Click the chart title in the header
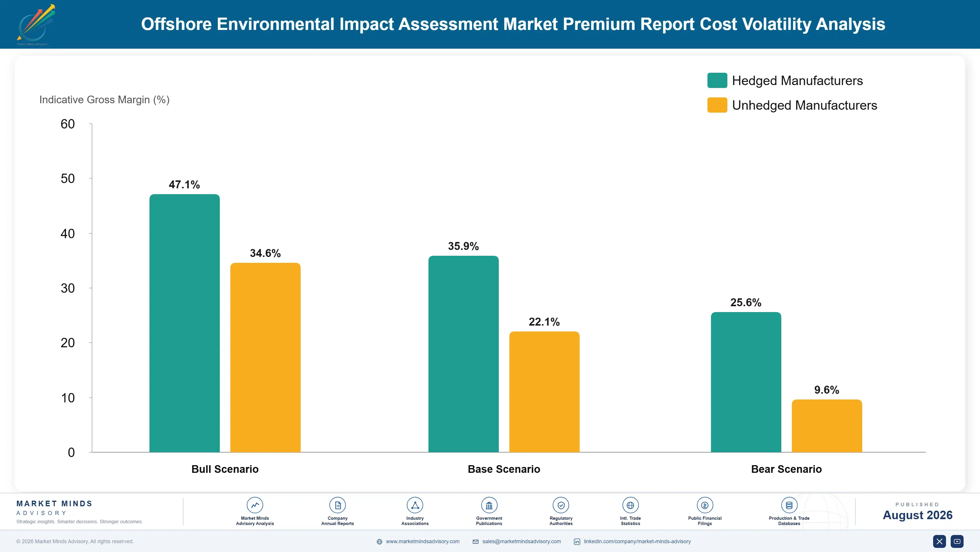Image resolution: width=980 pixels, height=552 pixels. (513, 24)
